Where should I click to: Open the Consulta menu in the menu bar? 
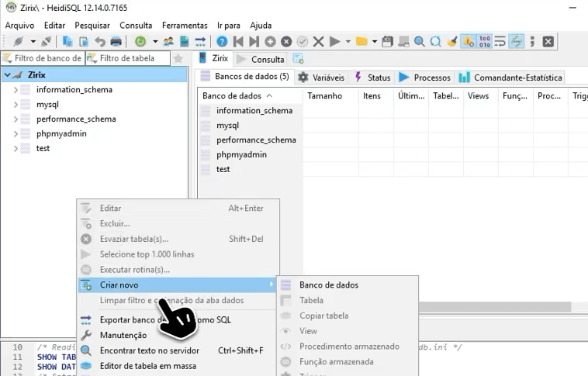[136, 25]
